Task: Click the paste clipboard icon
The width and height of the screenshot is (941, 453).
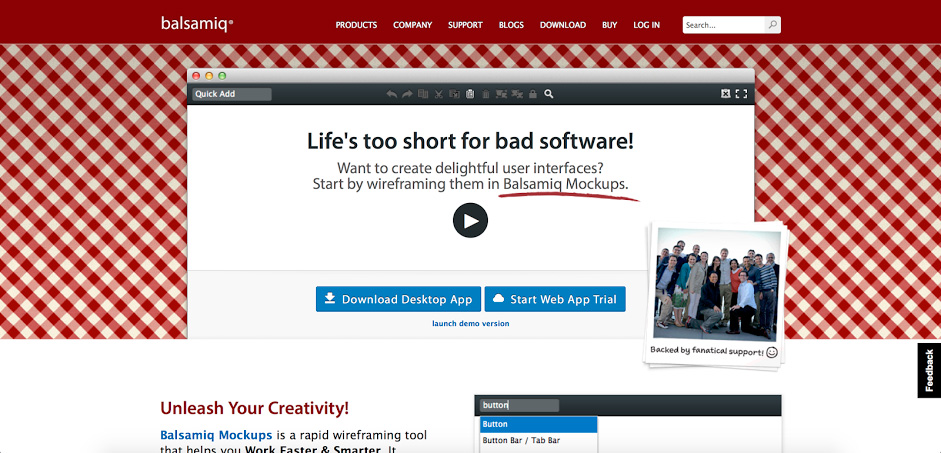Action: coord(470,94)
